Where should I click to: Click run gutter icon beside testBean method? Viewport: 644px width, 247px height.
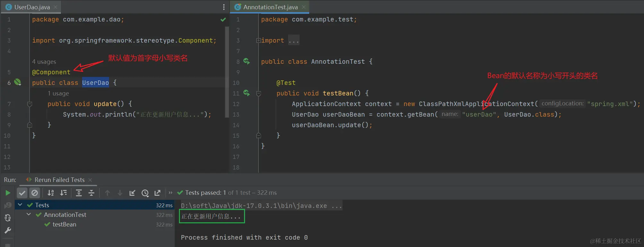pyautogui.click(x=247, y=93)
